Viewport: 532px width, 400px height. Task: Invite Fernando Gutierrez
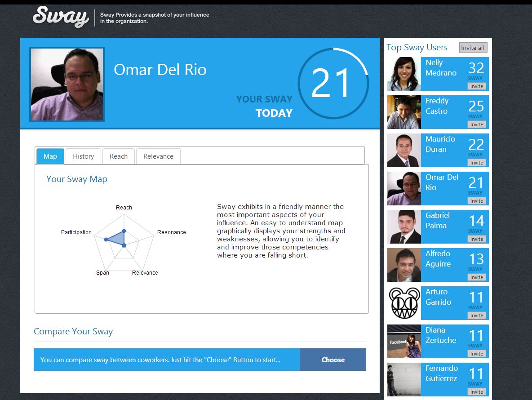pos(476,392)
